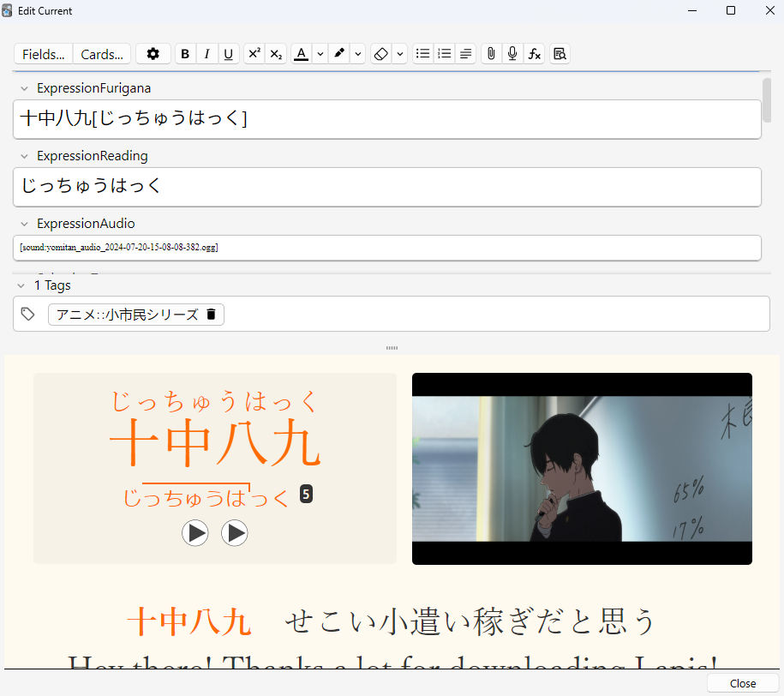This screenshot has width=784, height=696.
Task: Open the Cards... template editor
Action: pyautogui.click(x=102, y=54)
